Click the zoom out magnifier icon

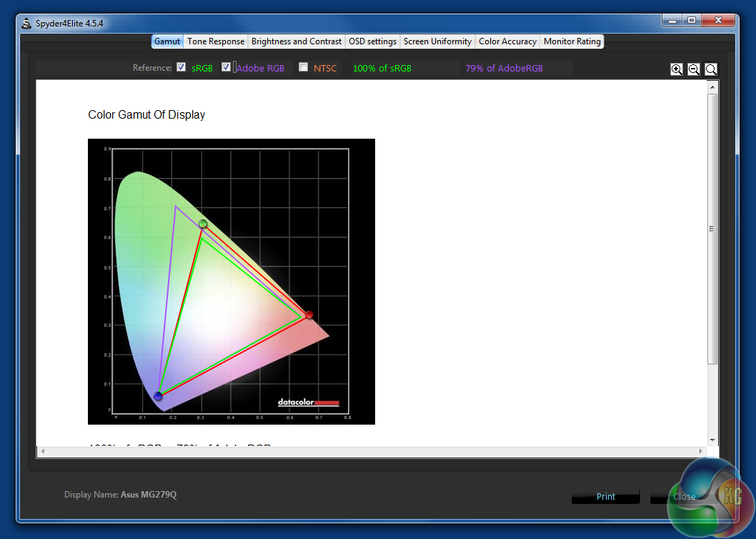point(693,69)
